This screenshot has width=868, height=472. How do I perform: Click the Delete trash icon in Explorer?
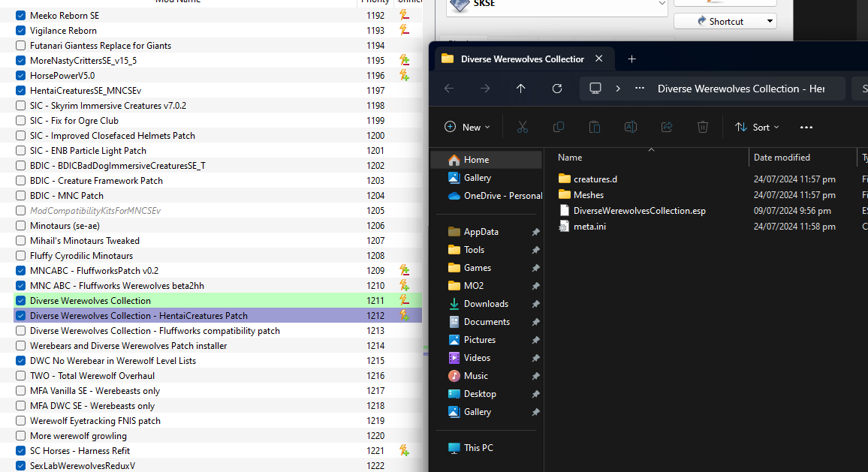pos(703,128)
